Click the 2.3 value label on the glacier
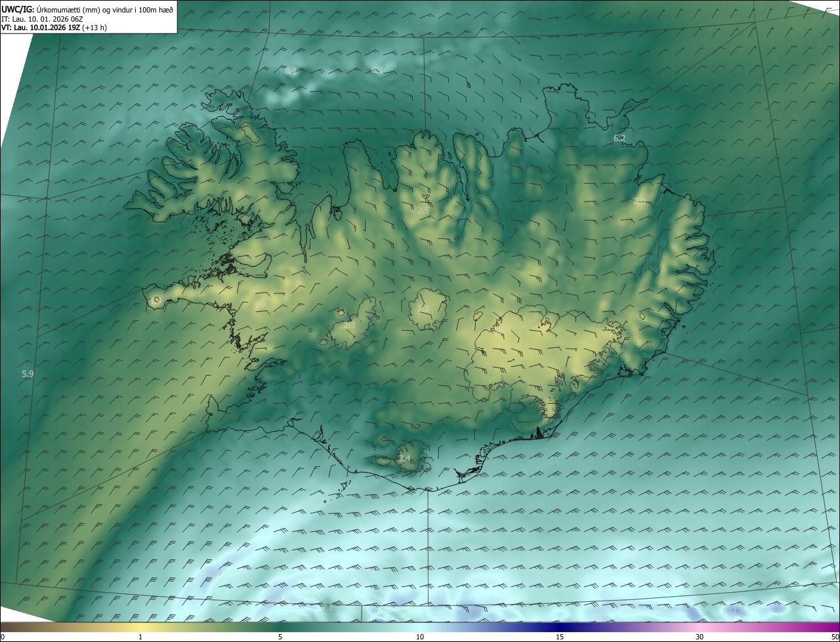Image resolution: width=840 pixels, height=642 pixels. click(349, 325)
